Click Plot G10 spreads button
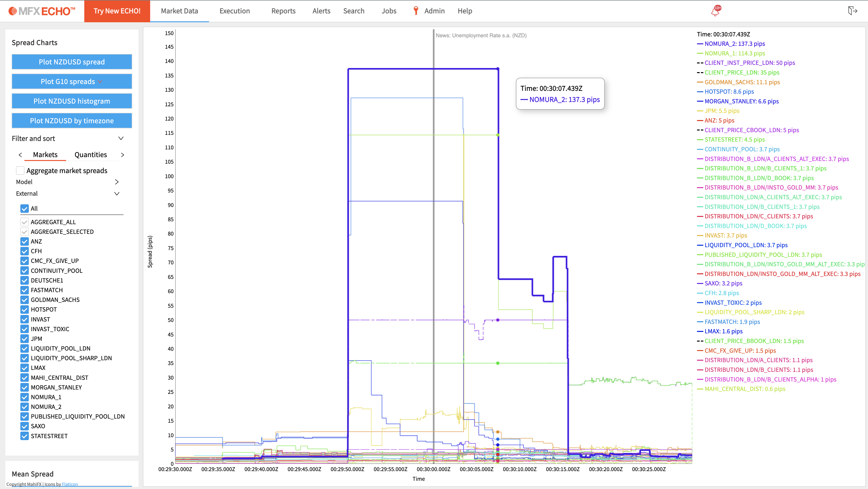The image size is (868, 489). [72, 82]
